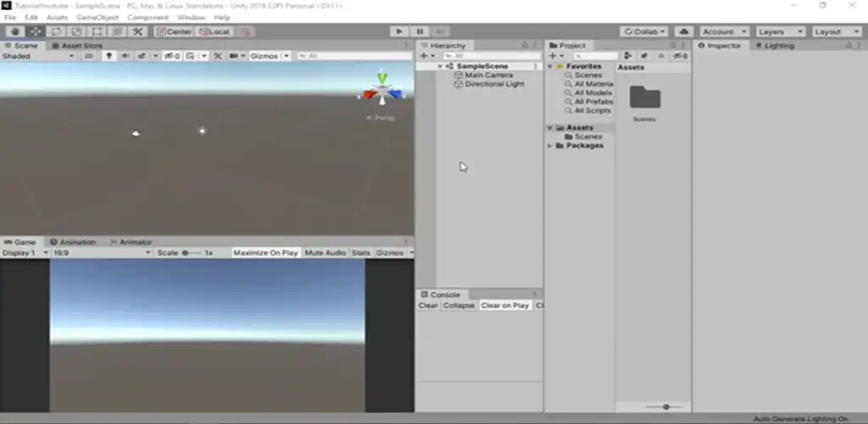Open the Window menu

click(191, 18)
